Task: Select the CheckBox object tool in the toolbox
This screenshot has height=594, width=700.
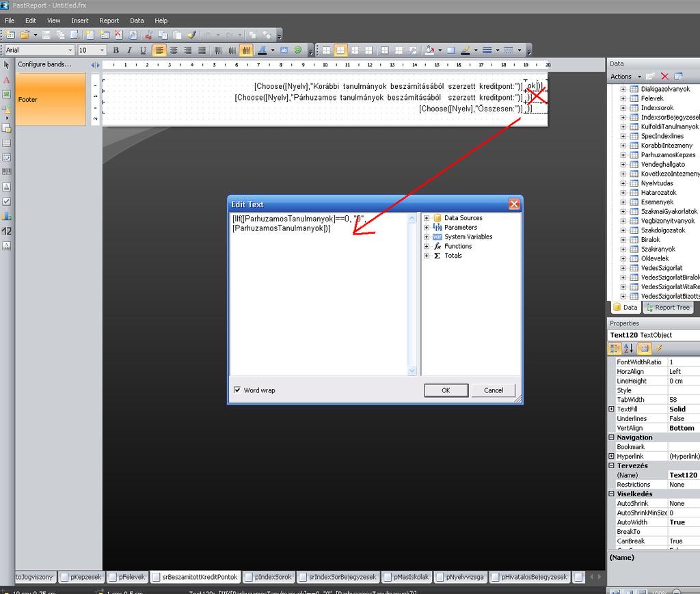Action: (7, 201)
